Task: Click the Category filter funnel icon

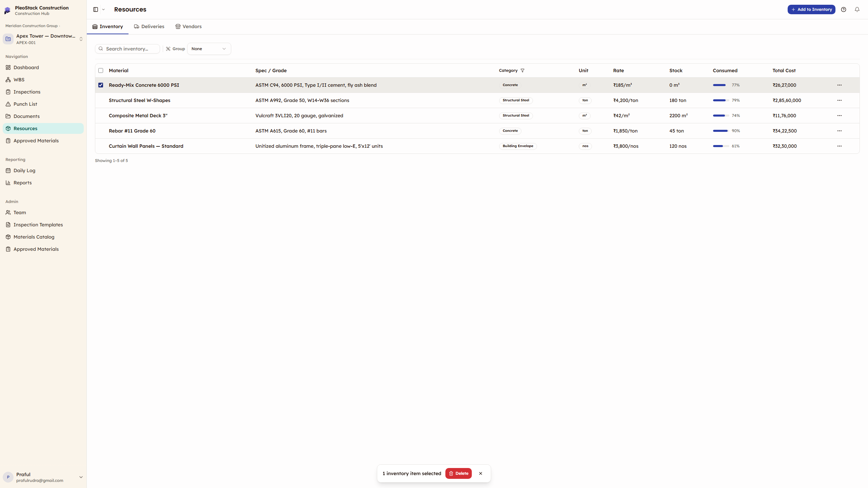Action: [x=522, y=70]
